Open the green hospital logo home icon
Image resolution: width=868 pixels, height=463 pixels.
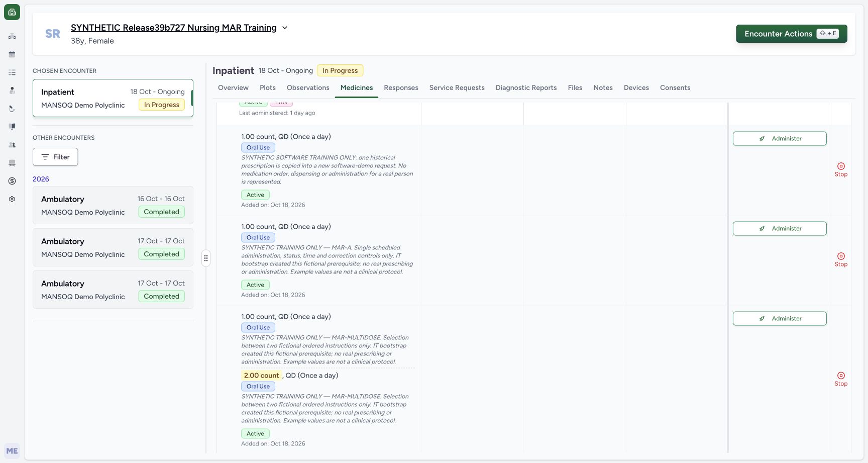click(12, 12)
